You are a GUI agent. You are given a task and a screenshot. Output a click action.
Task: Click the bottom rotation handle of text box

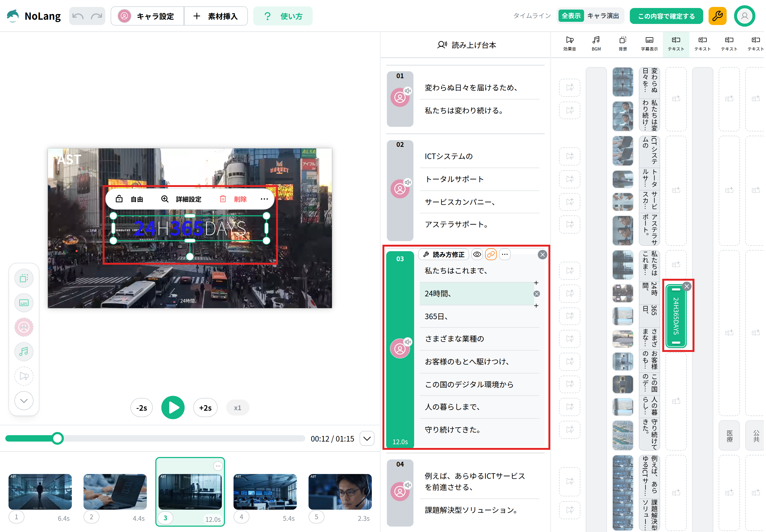pyautogui.click(x=190, y=256)
